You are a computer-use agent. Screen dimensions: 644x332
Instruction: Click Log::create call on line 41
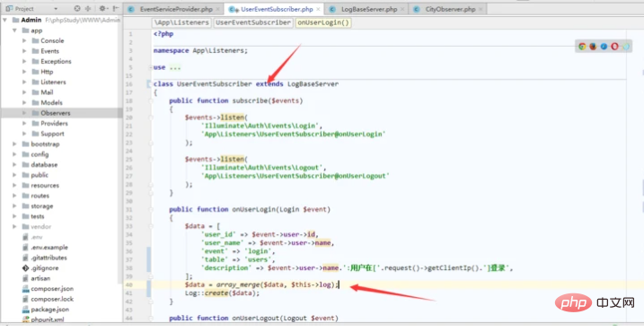(x=222, y=293)
